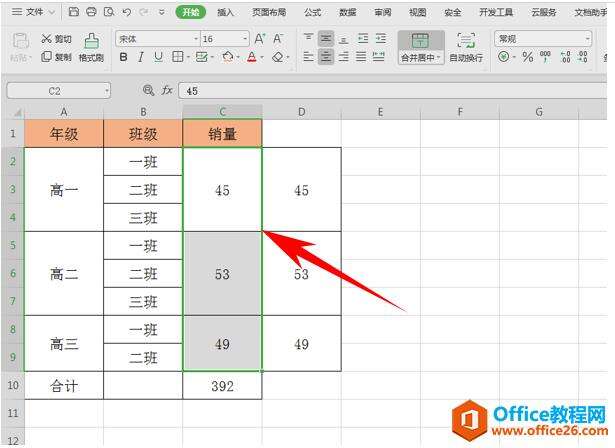This screenshot has width=615, height=448.
Task: Click the Undo arrow icon
Action: coord(126,12)
